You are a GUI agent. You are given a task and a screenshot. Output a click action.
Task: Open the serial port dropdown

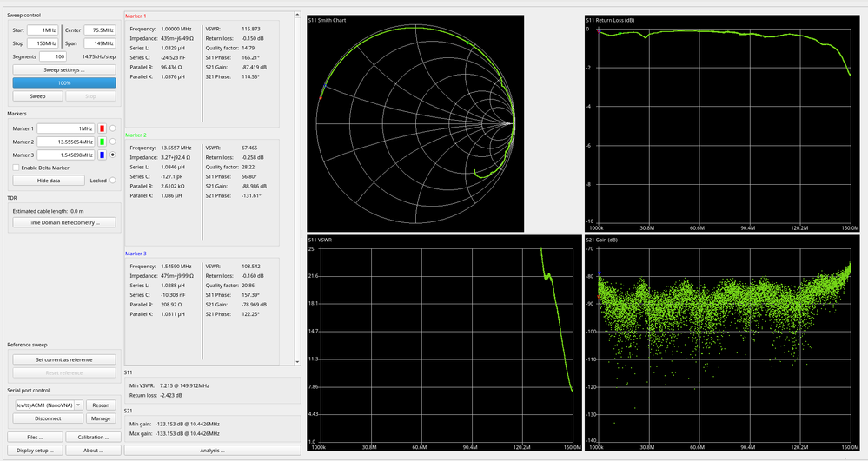pyautogui.click(x=78, y=405)
